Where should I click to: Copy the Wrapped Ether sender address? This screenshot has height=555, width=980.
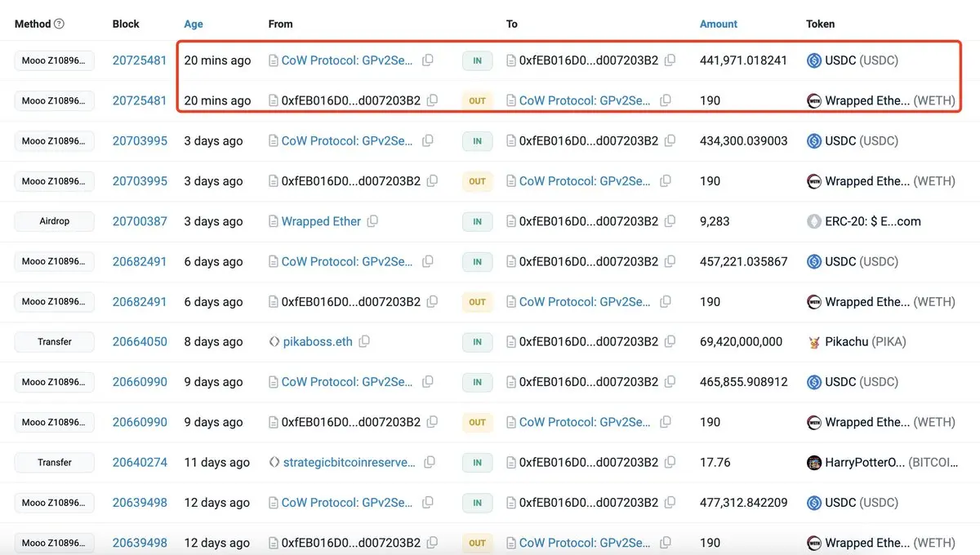372,221
